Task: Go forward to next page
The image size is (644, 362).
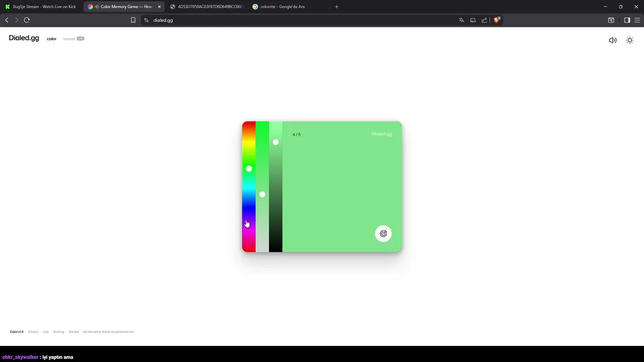Action: click(x=17, y=20)
